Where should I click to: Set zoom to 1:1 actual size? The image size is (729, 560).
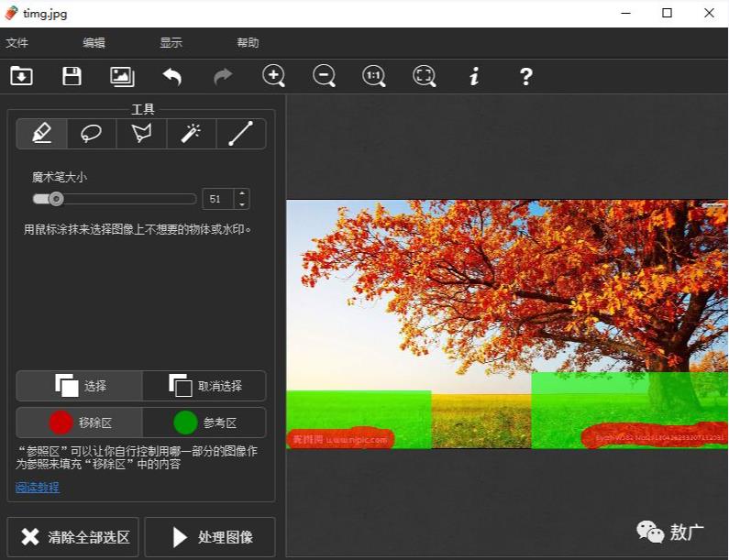[374, 76]
